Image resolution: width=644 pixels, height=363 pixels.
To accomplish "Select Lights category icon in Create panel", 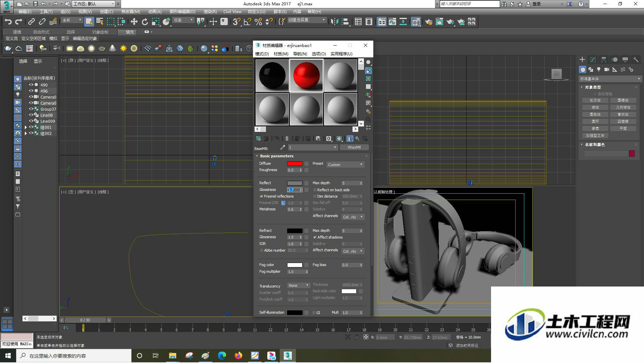I will click(x=599, y=69).
